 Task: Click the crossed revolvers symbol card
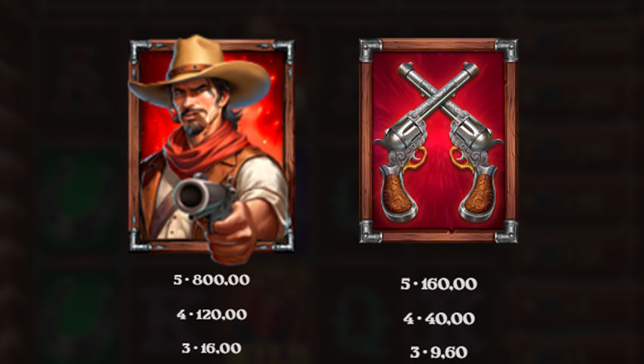(439, 140)
